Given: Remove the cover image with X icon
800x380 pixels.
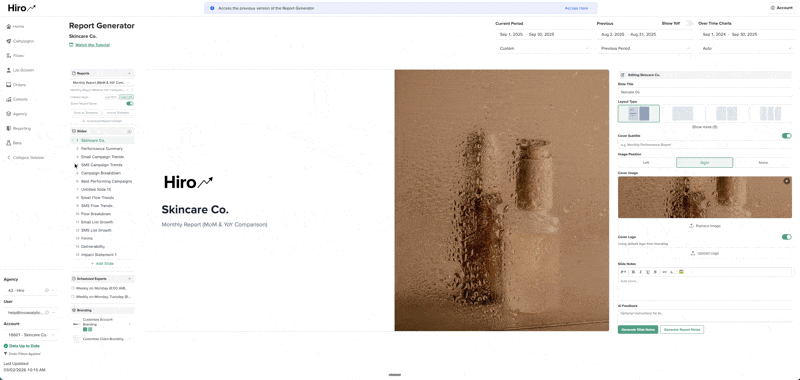Looking at the screenshot, I should tap(786, 181).
